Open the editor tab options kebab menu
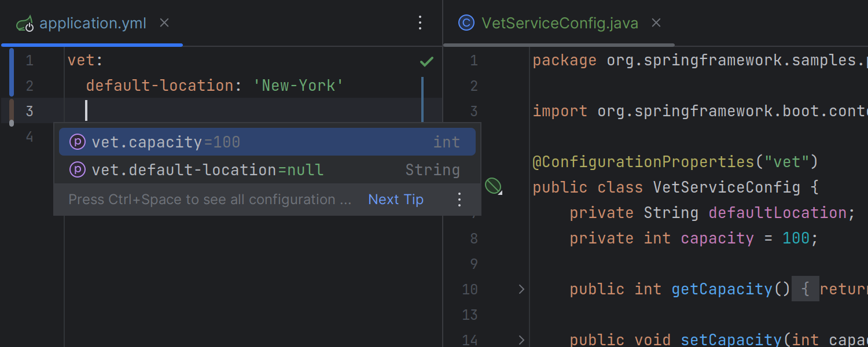 tap(421, 23)
